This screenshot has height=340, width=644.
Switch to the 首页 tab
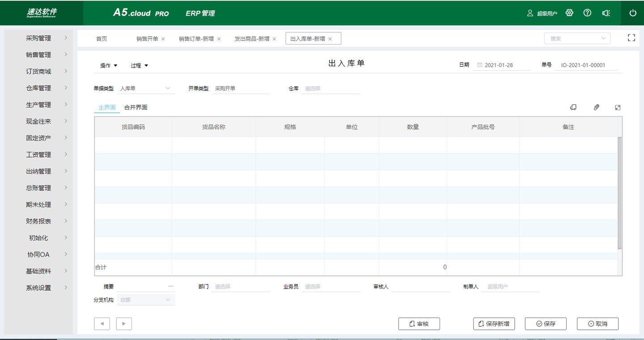coord(102,39)
